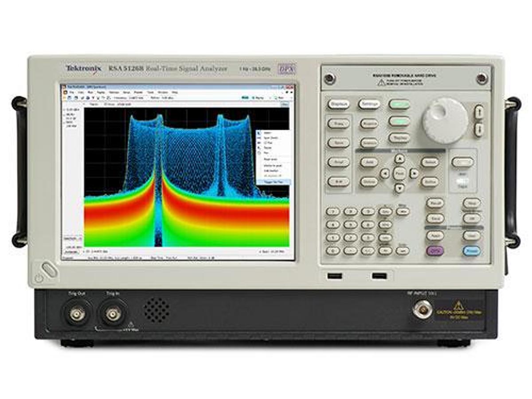This screenshot has height=399, width=532.
Task: Push the Help key on the front panel
Action: point(472,203)
